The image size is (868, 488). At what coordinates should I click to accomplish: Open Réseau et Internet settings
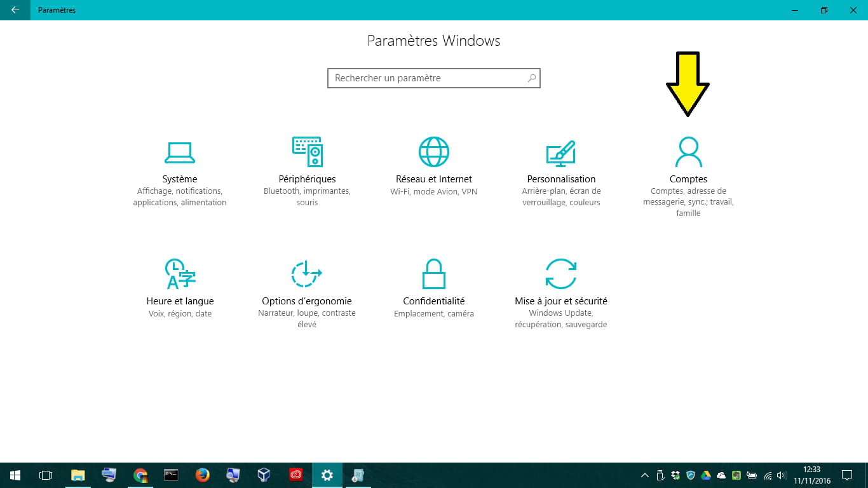click(434, 166)
